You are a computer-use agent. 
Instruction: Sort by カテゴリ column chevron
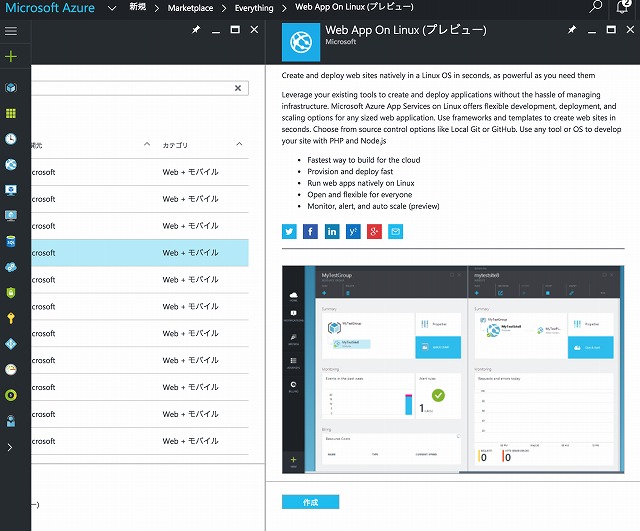pyautogui.click(x=239, y=144)
